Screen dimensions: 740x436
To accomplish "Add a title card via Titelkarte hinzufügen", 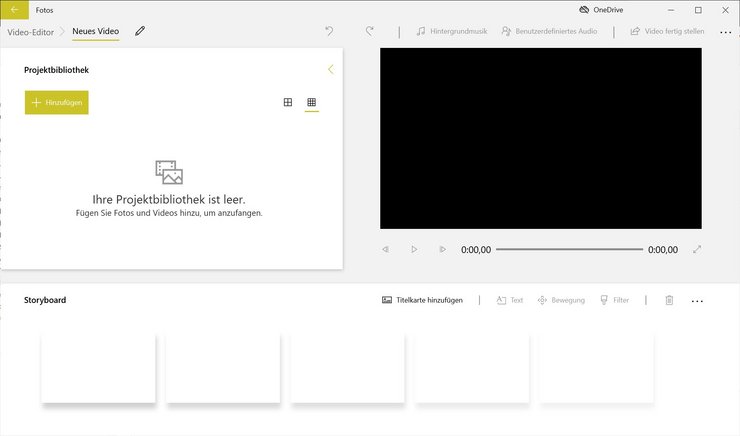I will [x=422, y=300].
